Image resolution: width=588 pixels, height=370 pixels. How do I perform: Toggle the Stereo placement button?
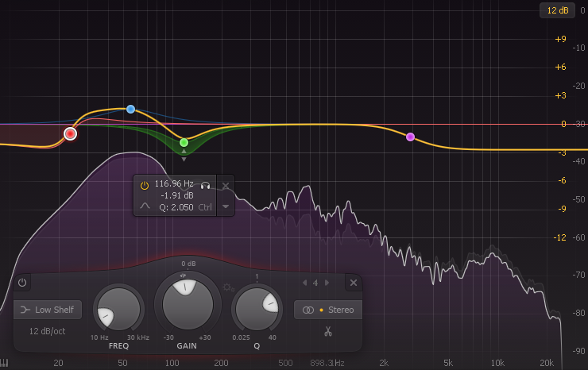click(327, 310)
